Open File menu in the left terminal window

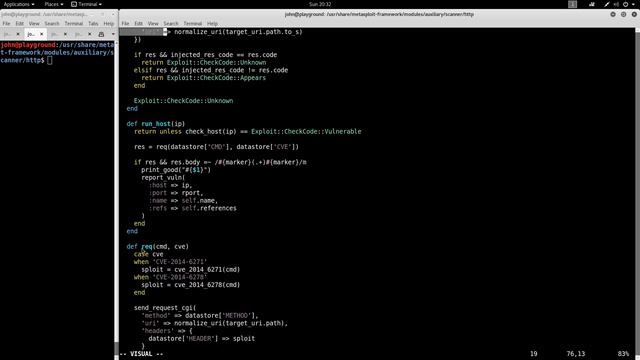(6, 24)
